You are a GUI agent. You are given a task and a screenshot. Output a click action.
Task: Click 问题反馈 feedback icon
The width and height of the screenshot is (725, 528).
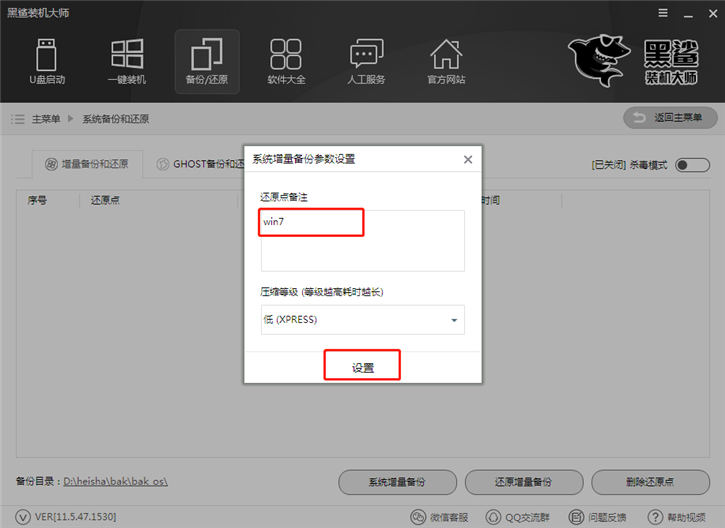(x=597, y=517)
